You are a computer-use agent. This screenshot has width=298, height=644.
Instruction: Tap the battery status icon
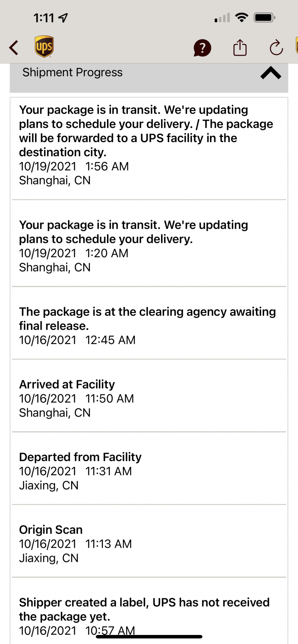coord(264,17)
